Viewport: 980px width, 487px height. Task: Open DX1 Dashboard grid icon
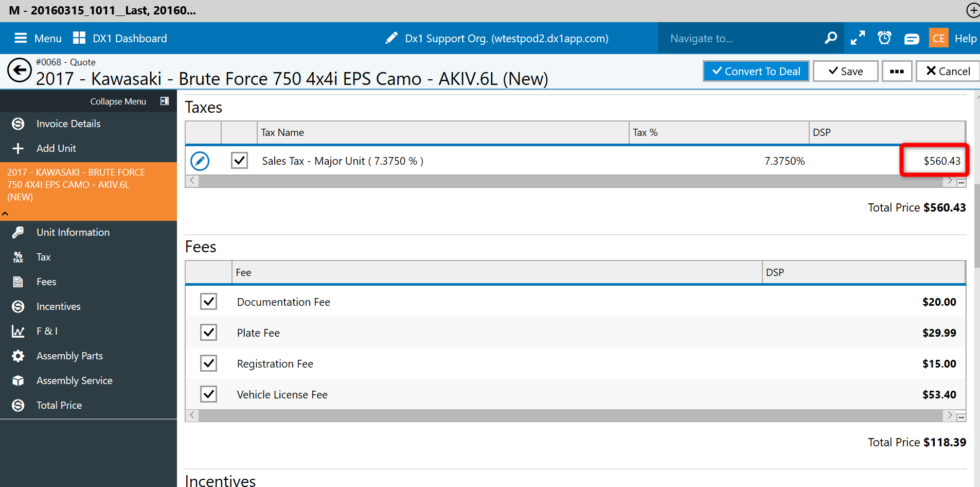(x=79, y=38)
